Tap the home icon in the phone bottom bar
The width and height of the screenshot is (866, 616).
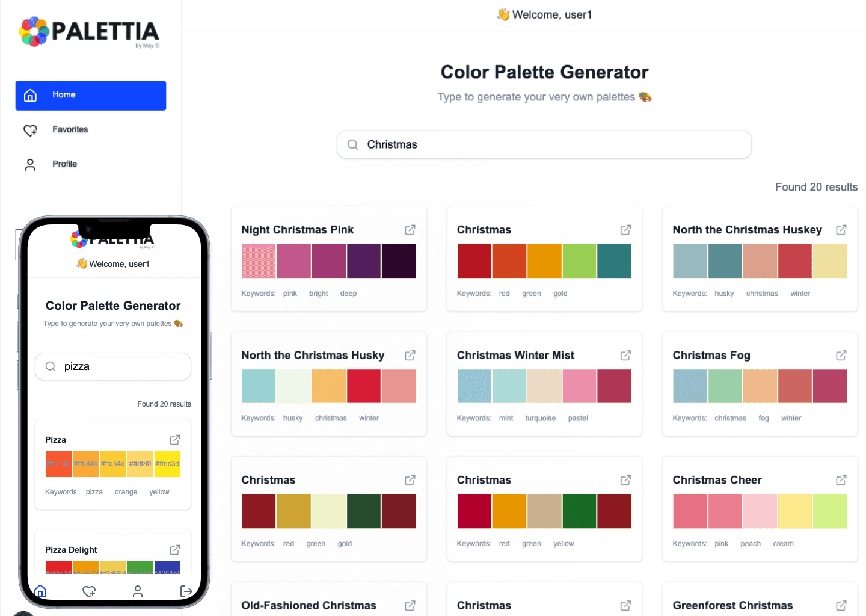coord(40,591)
